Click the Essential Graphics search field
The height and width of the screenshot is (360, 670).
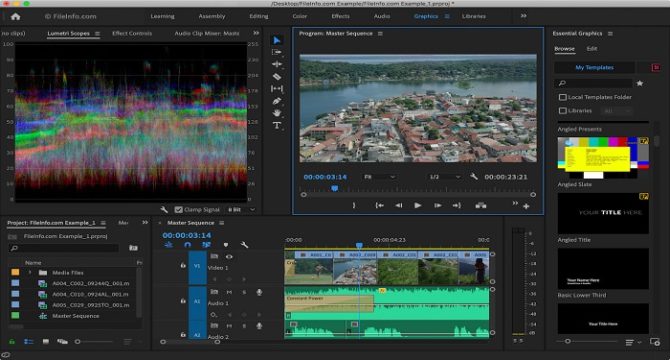tap(594, 83)
